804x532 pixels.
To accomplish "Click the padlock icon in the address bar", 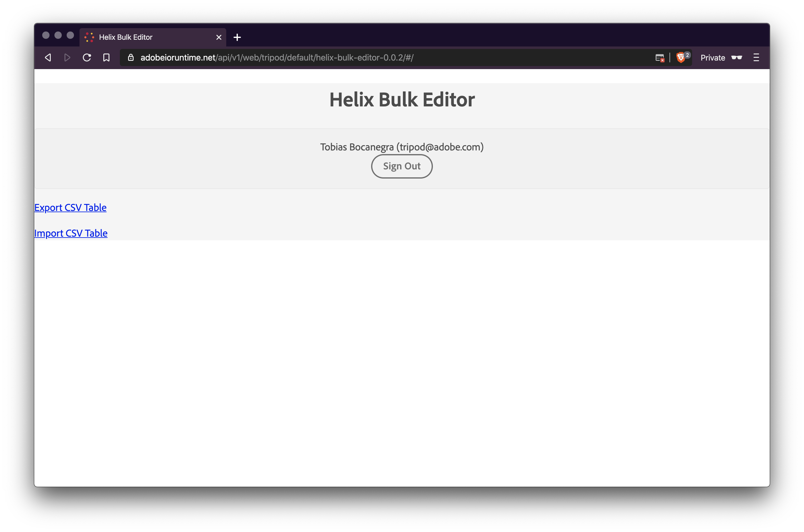I will click(x=131, y=57).
